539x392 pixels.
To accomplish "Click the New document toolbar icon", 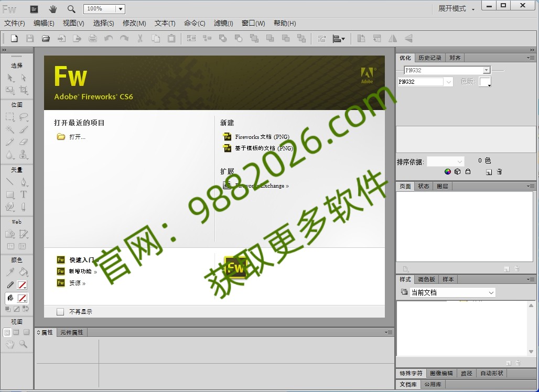I will coord(14,38).
